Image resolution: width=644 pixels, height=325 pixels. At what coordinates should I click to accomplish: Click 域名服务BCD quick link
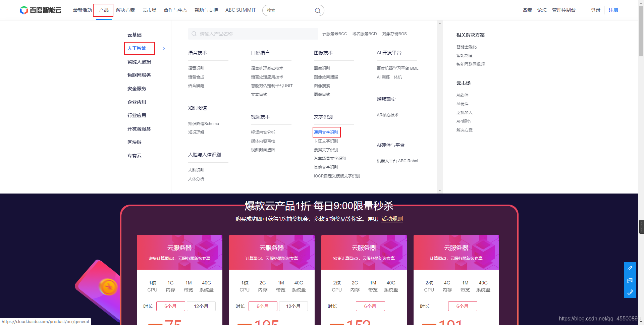coord(365,34)
